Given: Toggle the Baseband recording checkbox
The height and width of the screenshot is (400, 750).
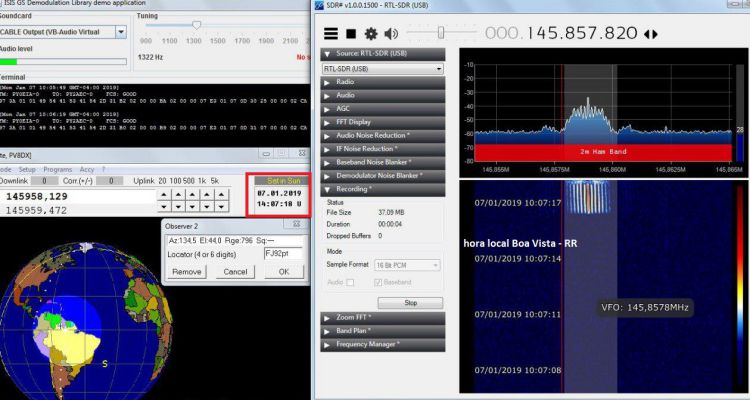Looking at the screenshot, I should pyautogui.click(x=378, y=282).
